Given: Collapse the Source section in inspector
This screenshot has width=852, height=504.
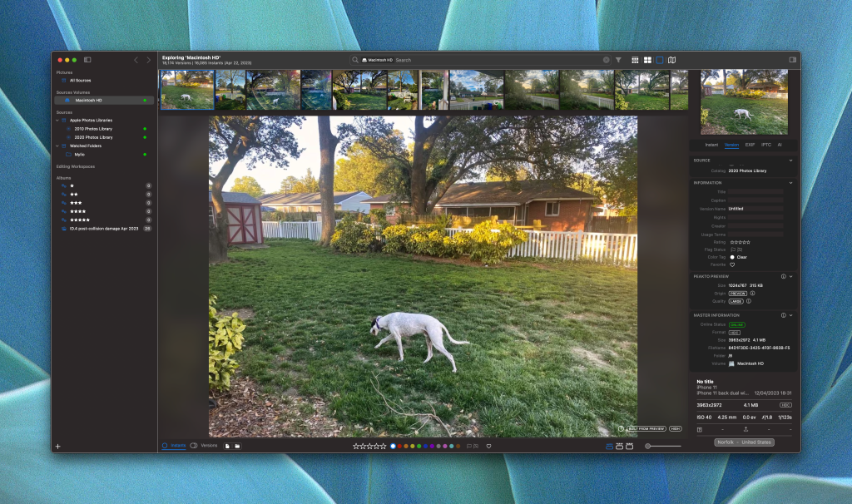Looking at the screenshot, I should [790, 161].
